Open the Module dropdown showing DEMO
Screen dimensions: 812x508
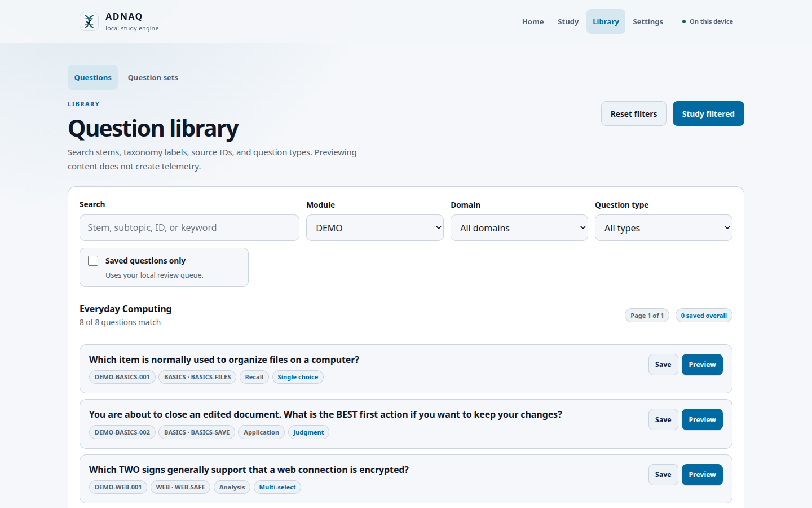tap(375, 228)
